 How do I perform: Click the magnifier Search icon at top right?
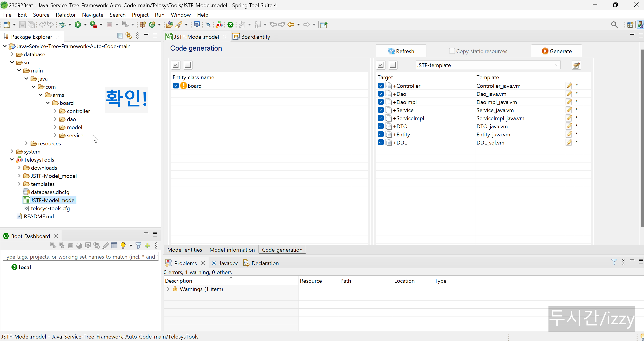pyautogui.click(x=614, y=25)
